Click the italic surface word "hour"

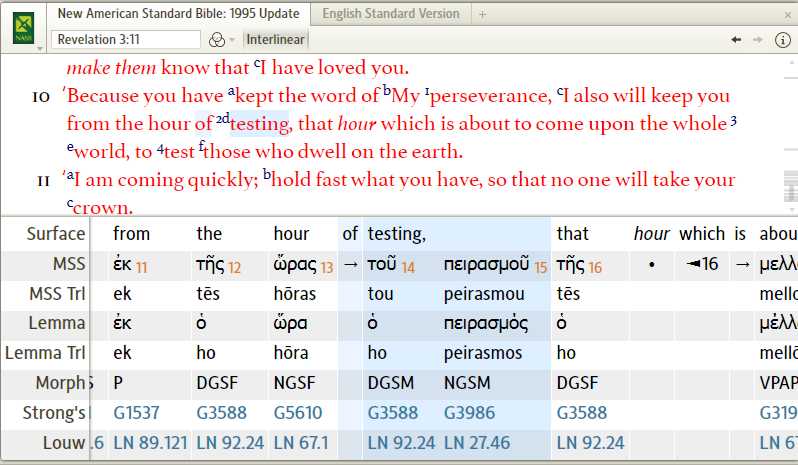coord(652,234)
